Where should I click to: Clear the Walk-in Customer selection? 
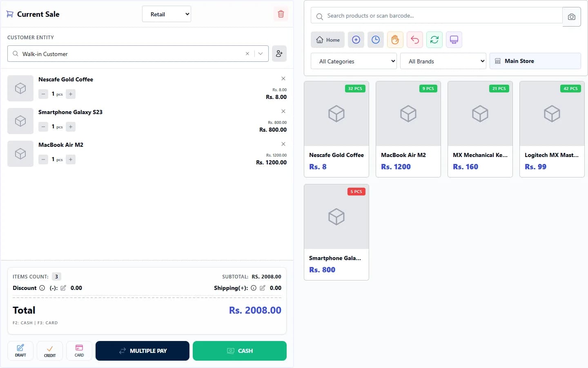pos(247,54)
